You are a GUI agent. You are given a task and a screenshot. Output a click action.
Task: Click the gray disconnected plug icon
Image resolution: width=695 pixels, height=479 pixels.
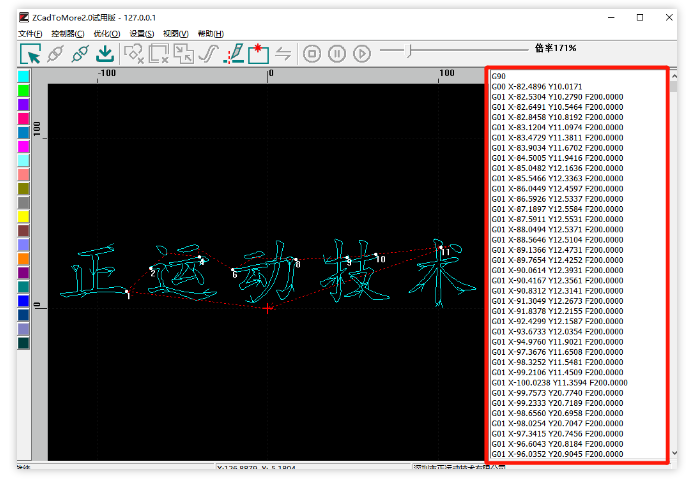tap(55, 54)
